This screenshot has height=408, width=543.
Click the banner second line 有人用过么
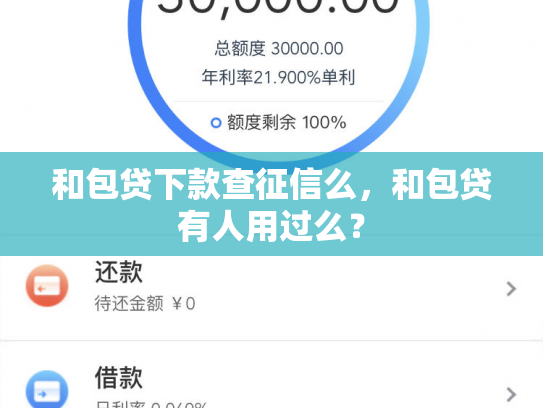coord(271,227)
